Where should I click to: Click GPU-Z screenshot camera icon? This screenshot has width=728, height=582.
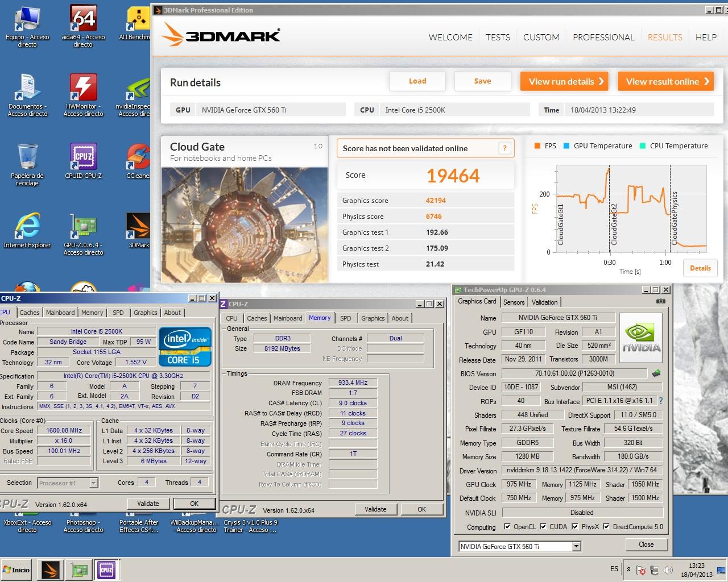coord(660,301)
